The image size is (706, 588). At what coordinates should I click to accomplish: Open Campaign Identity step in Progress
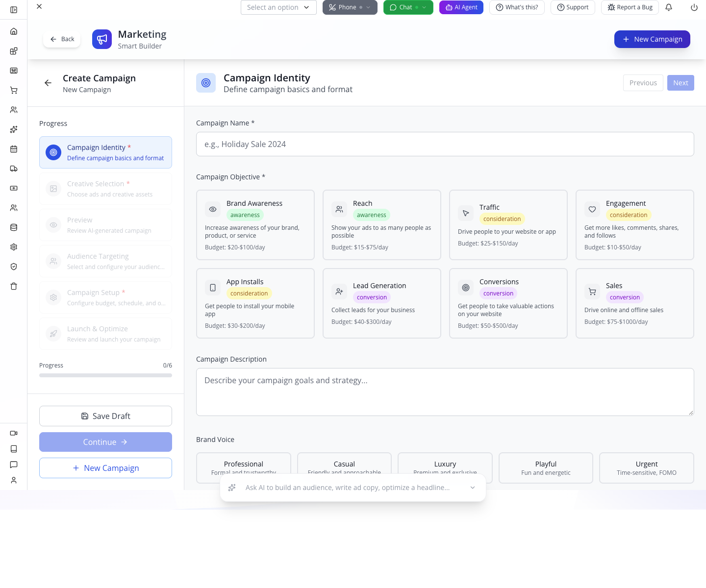[x=105, y=152]
